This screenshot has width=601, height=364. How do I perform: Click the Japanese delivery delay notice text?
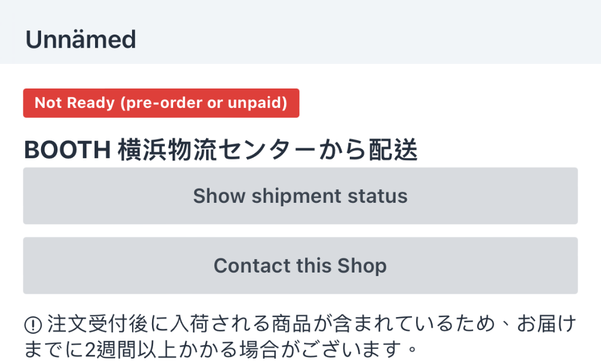coord(300,336)
